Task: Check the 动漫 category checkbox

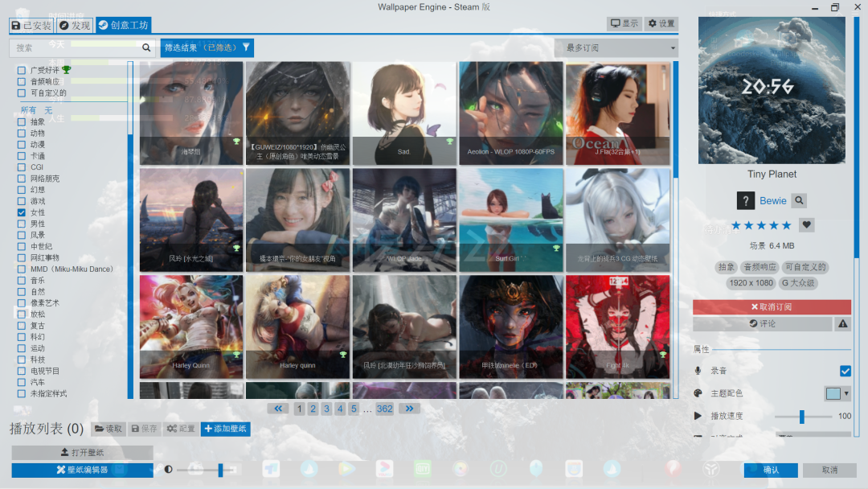Action: (21, 145)
